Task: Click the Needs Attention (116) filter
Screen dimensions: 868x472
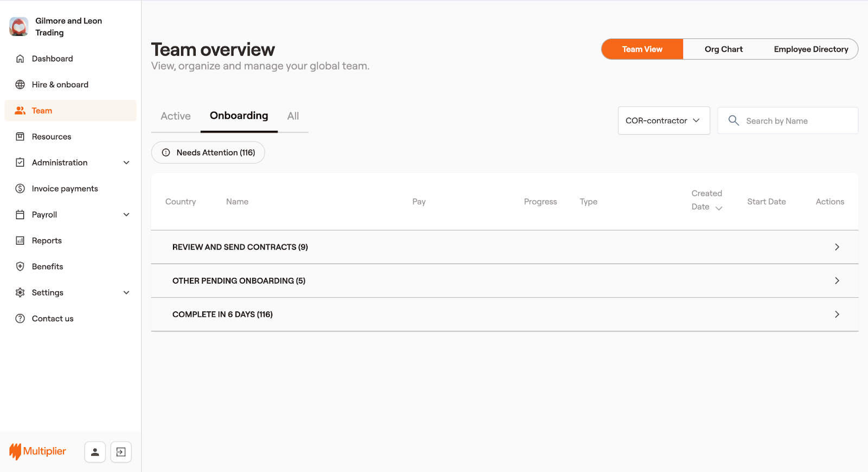Action: tap(208, 152)
